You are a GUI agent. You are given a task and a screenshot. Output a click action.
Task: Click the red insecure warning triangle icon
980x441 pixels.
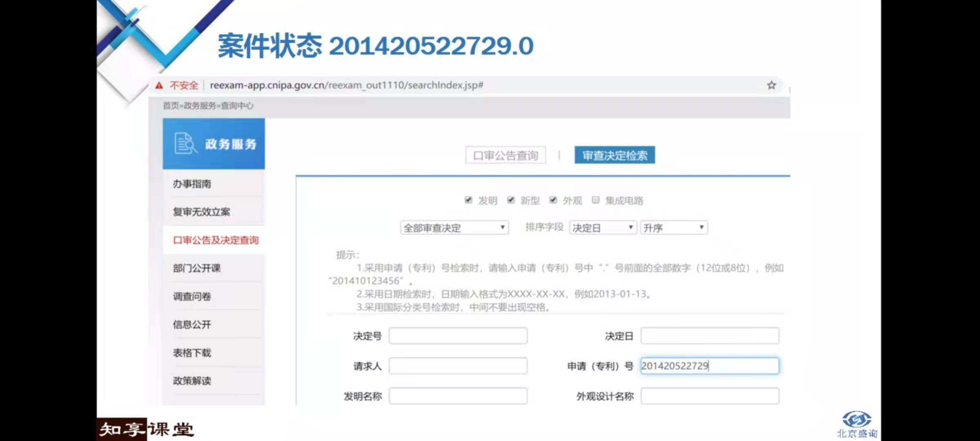[x=159, y=85]
